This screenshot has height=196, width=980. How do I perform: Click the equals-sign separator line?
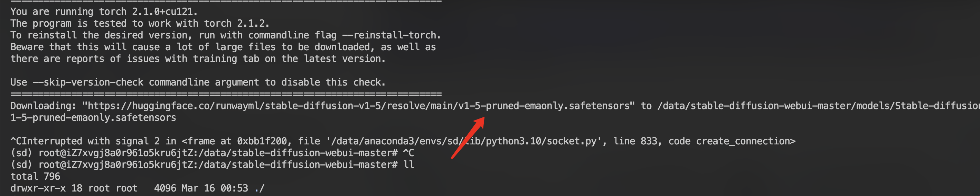[226, 94]
